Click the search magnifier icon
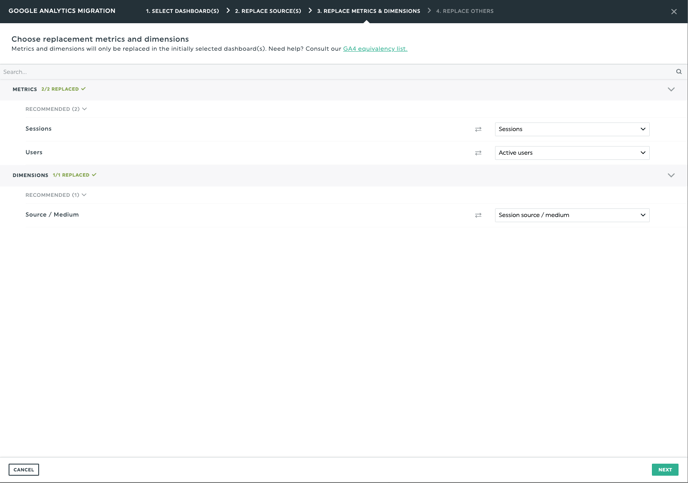This screenshot has height=483, width=688. click(679, 72)
